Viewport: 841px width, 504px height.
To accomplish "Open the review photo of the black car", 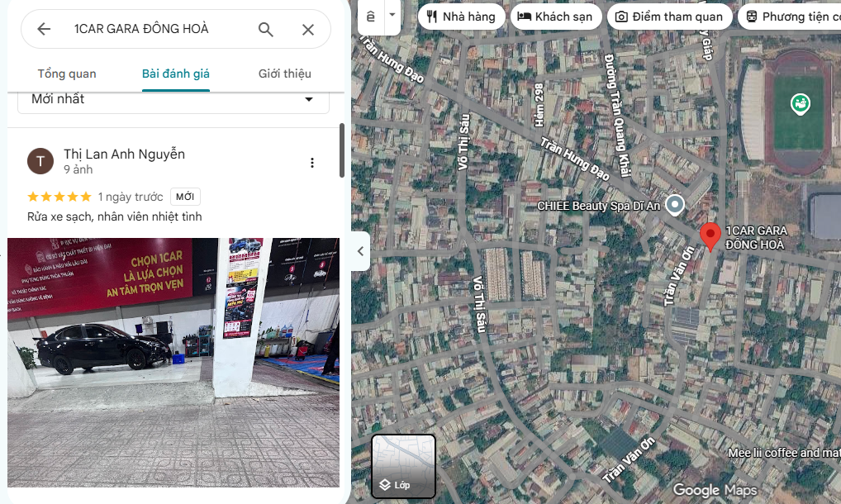I will click(x=173, y=363).
